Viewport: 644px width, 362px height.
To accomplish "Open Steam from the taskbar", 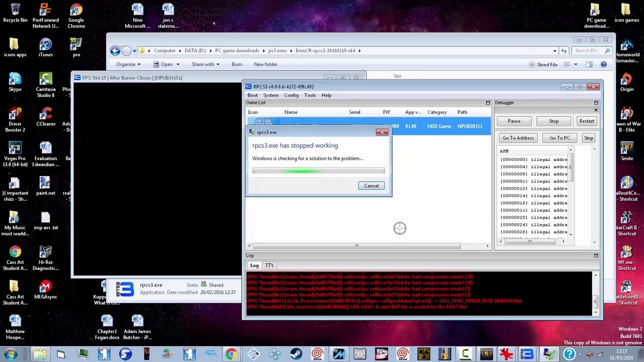I will 296,354.
